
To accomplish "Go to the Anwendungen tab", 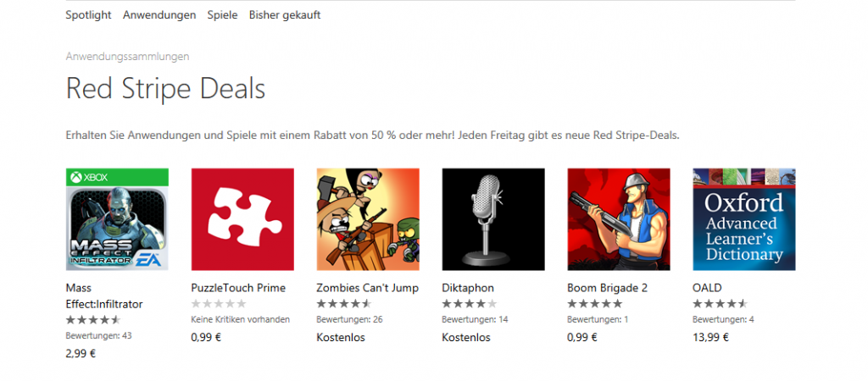I will [159, 15].
